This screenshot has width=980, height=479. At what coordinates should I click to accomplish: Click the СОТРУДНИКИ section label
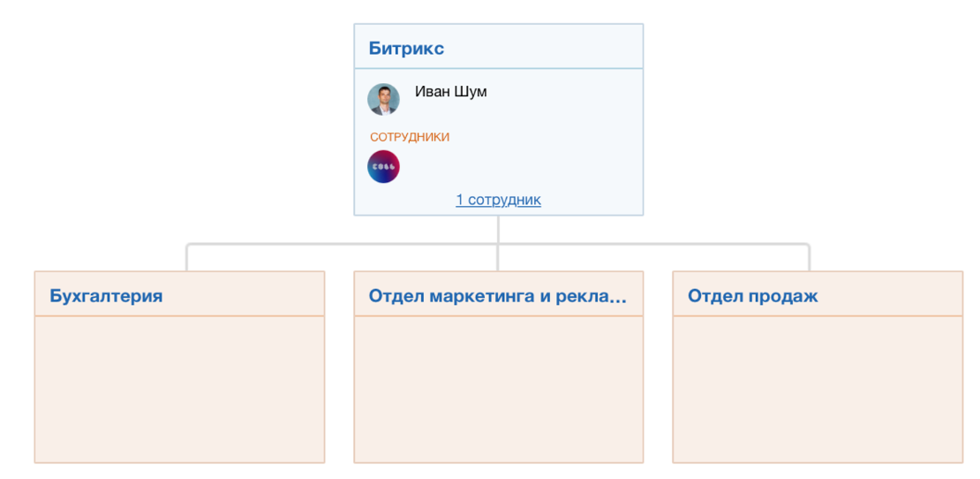click(x=410, y=137)
